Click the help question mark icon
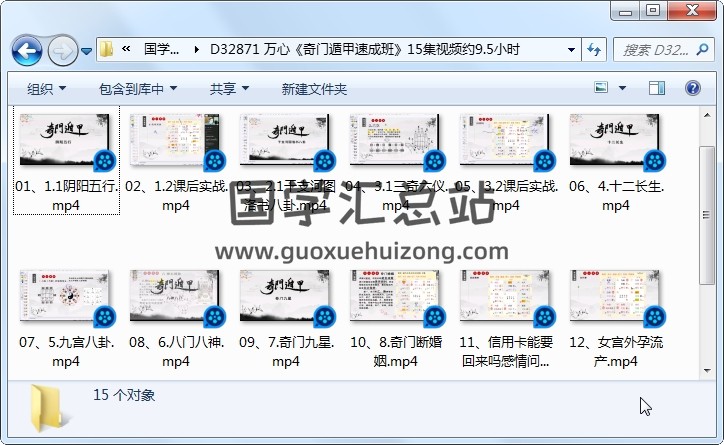 coord(693,89)
